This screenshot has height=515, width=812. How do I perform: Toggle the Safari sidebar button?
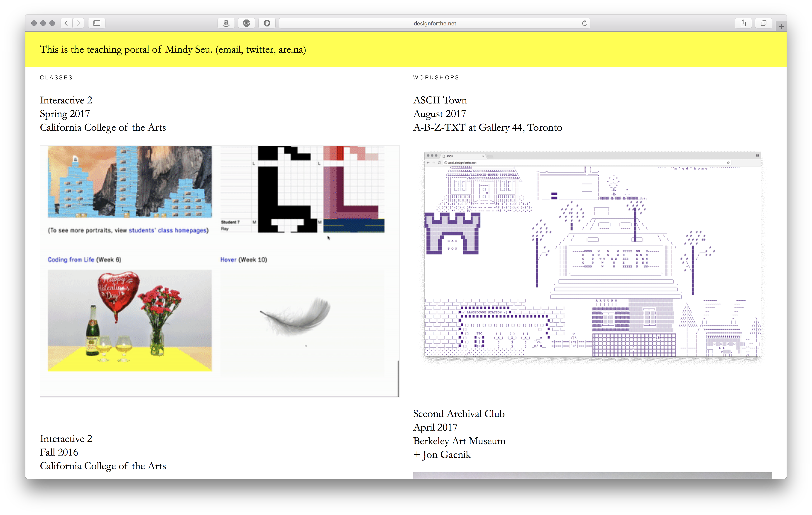click(97, 23)
